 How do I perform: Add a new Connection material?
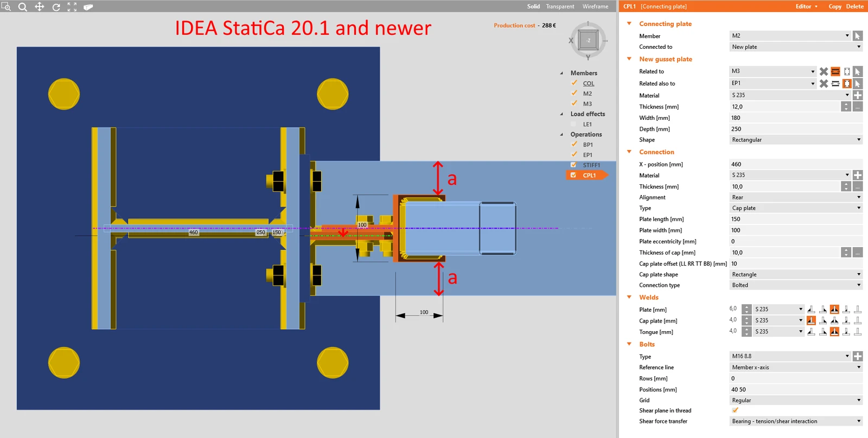pyautogui.click(x=858, y=175)
